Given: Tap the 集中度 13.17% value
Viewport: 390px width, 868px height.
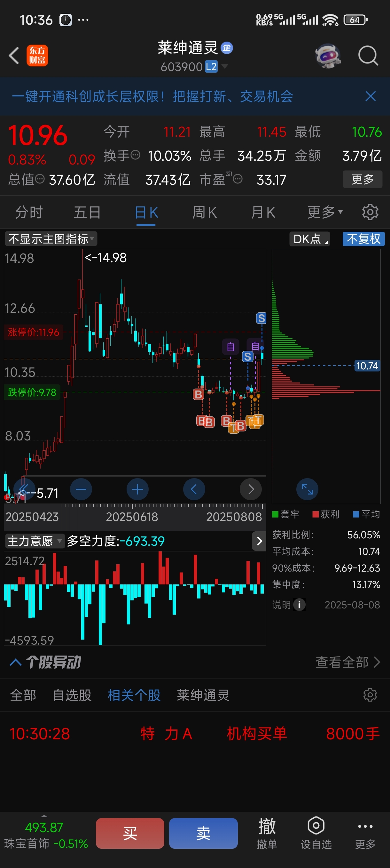Looking at the screenshot, I should click(366, 584).
